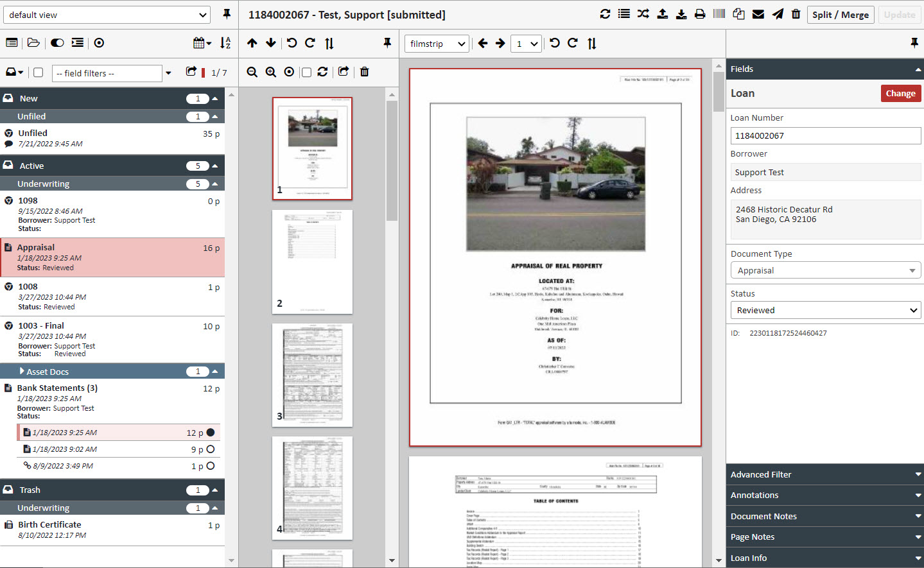
Task: Click the email envelope icon
Action: pyautogui.click(x=758, y=14)
